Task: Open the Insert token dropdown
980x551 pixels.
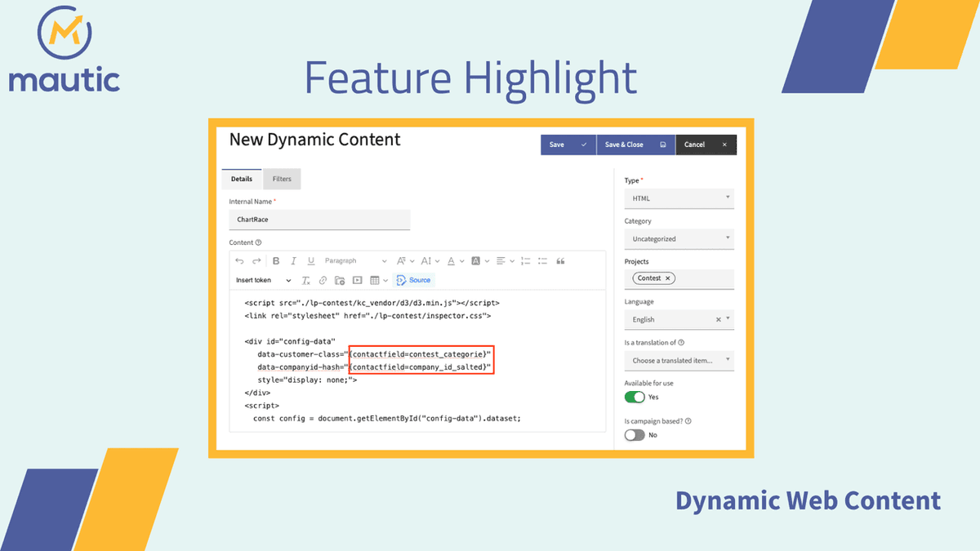Action: click(263, 280)
